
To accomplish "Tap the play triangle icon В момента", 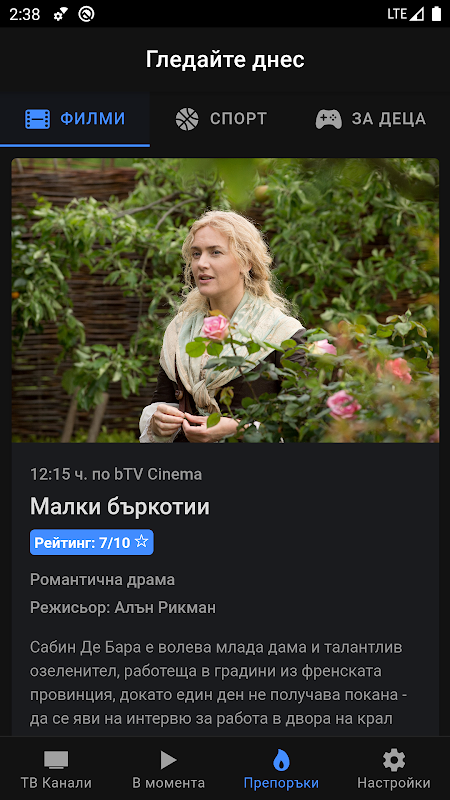I will coord(168,760).
